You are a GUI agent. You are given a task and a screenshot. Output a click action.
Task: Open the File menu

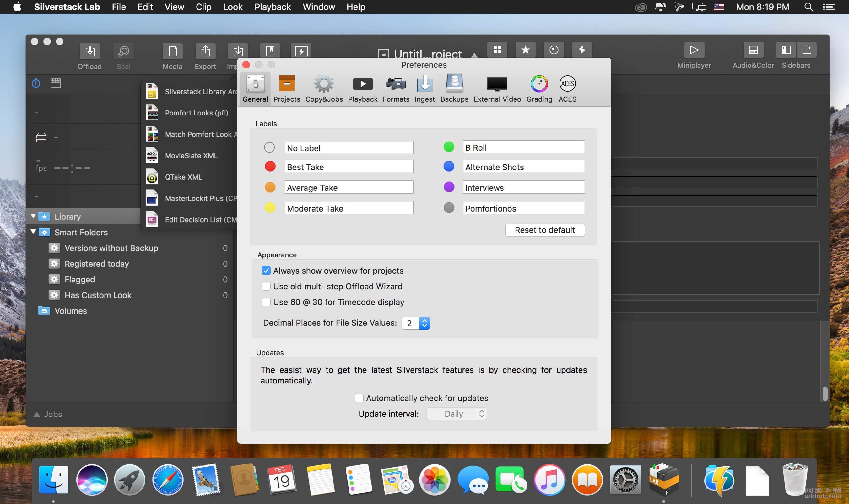[x=119, y=7]
